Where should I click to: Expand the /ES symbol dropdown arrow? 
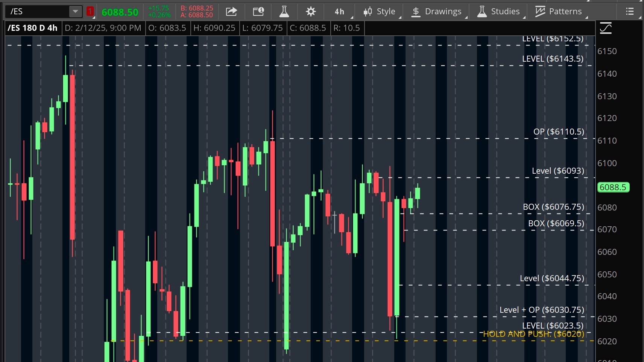pyautogui.click(x=76, y=12)
